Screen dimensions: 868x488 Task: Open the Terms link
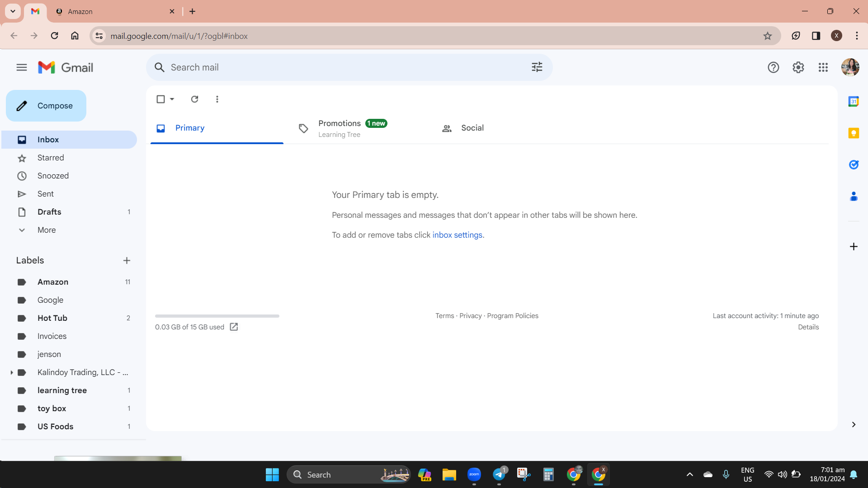[x=444, y=316]
